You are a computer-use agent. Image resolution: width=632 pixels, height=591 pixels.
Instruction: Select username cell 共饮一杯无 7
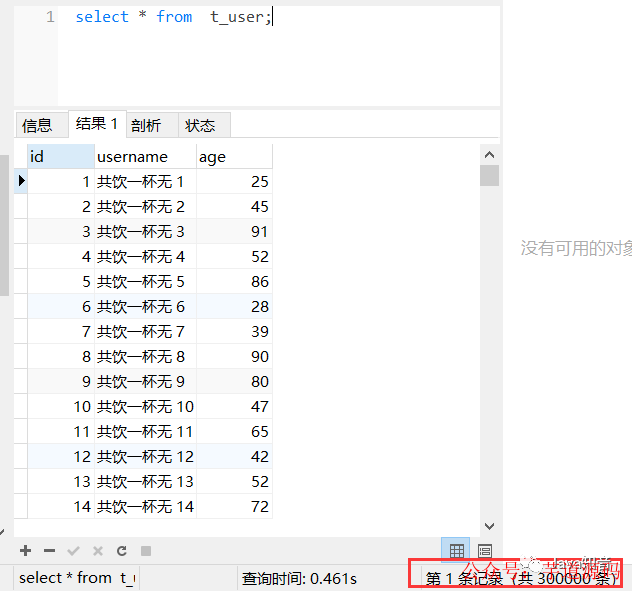(x=145, y=331)
